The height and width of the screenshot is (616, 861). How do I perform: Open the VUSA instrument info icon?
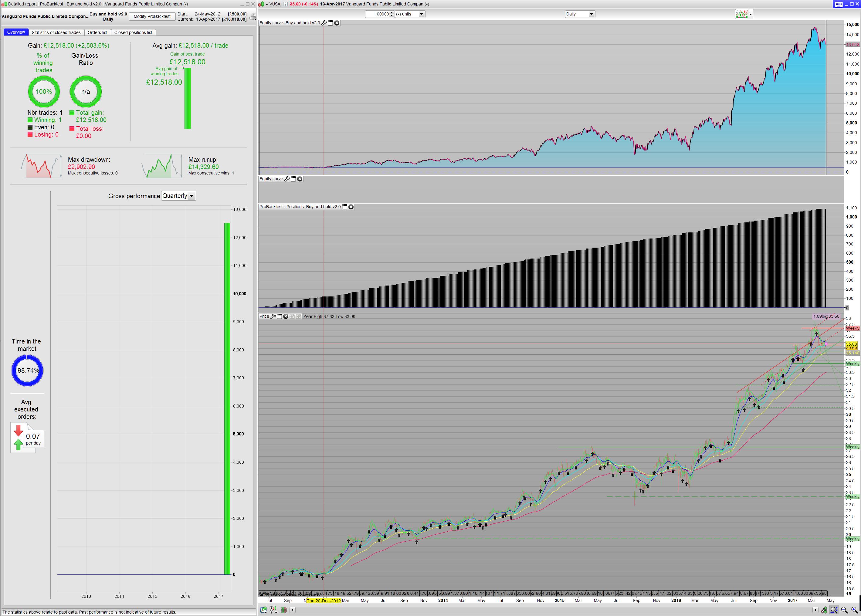point(285,4)
